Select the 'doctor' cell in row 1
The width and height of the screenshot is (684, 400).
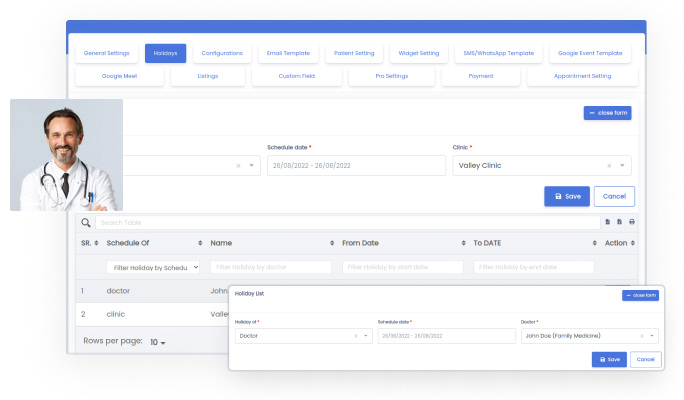tap(118, 291)
